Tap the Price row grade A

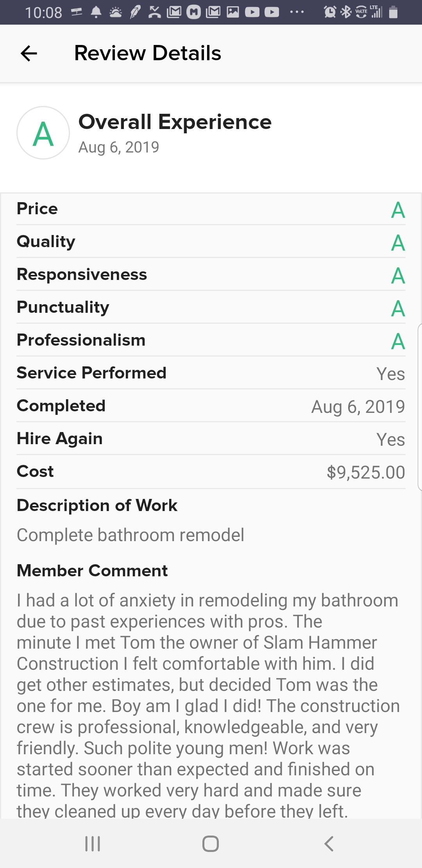coord(398,210)
